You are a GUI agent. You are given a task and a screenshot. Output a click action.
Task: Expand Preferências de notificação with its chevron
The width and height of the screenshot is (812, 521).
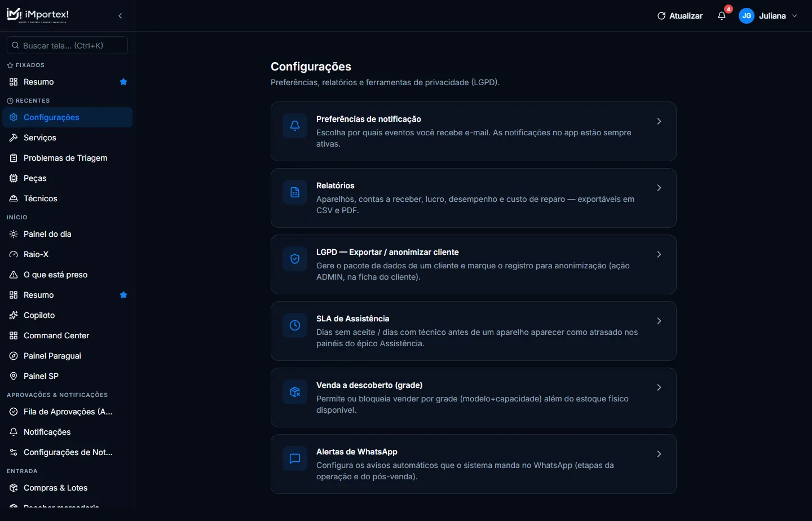tap(659, 121)
